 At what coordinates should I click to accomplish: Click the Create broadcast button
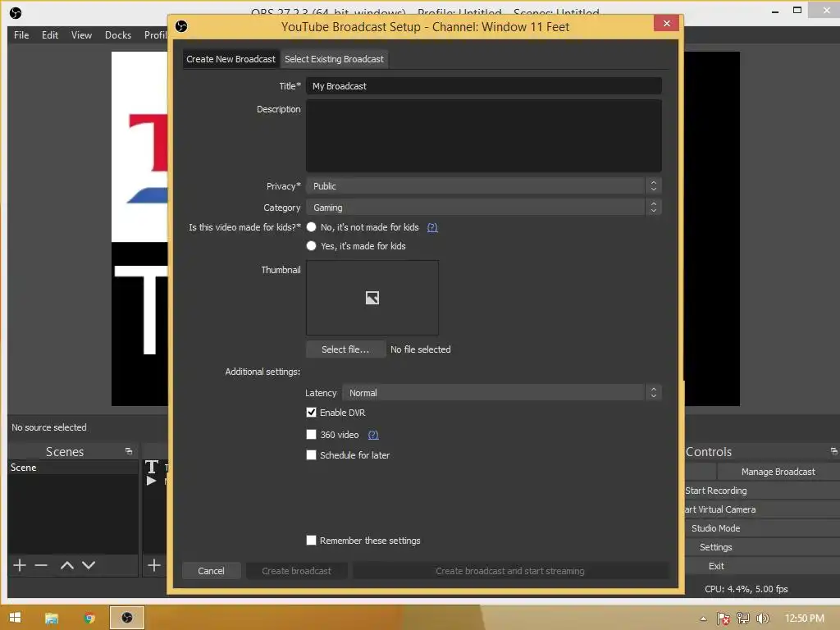pos(296,571)
